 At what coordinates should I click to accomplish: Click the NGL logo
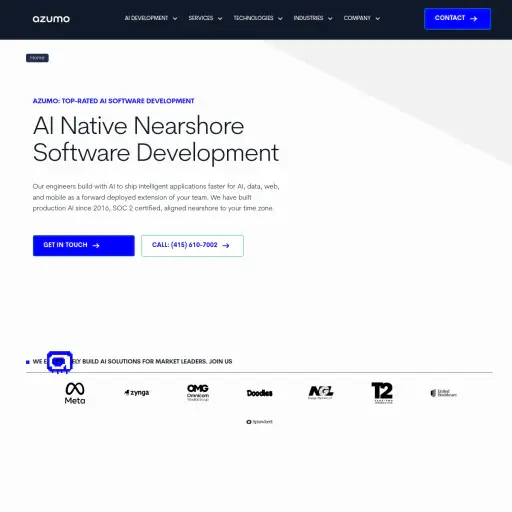(x=321, y=392)
